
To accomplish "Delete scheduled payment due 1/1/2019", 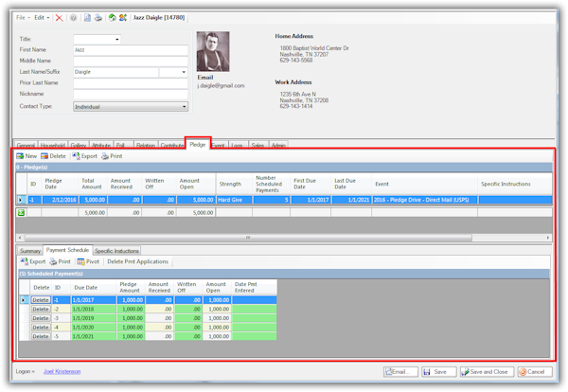I will click(41, 317).
